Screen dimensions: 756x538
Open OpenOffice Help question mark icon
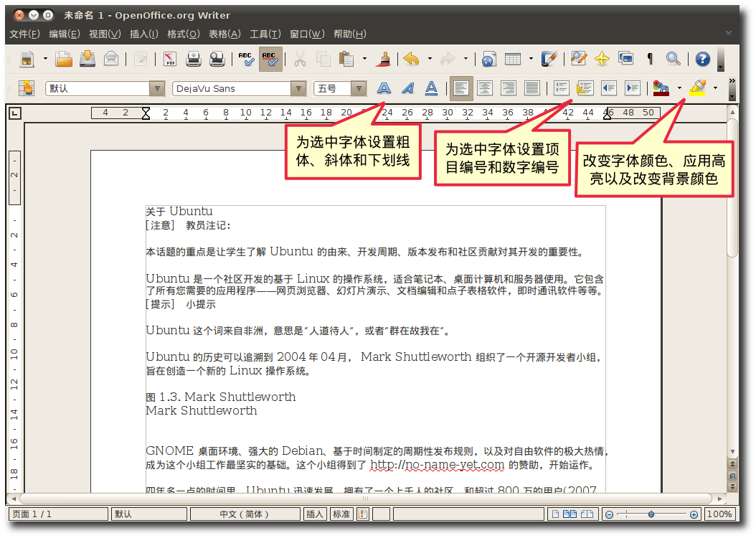point(702,60)
